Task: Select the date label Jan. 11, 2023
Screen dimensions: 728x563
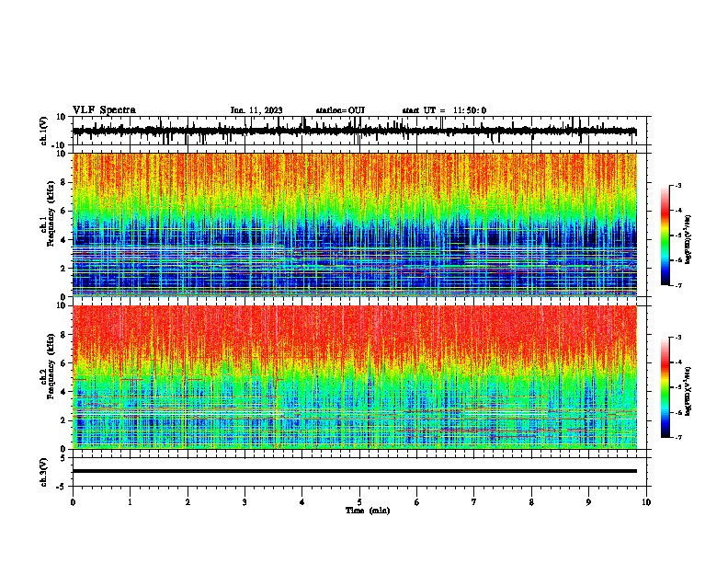Action: point(256,110)
